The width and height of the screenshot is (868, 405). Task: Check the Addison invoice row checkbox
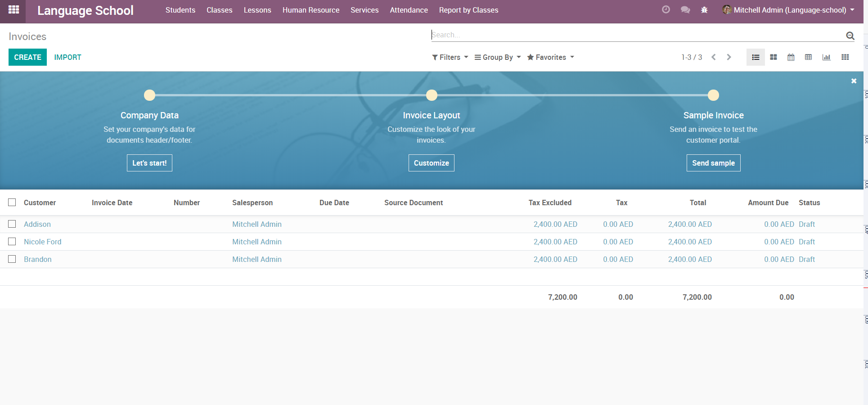[x=12, y=224]
